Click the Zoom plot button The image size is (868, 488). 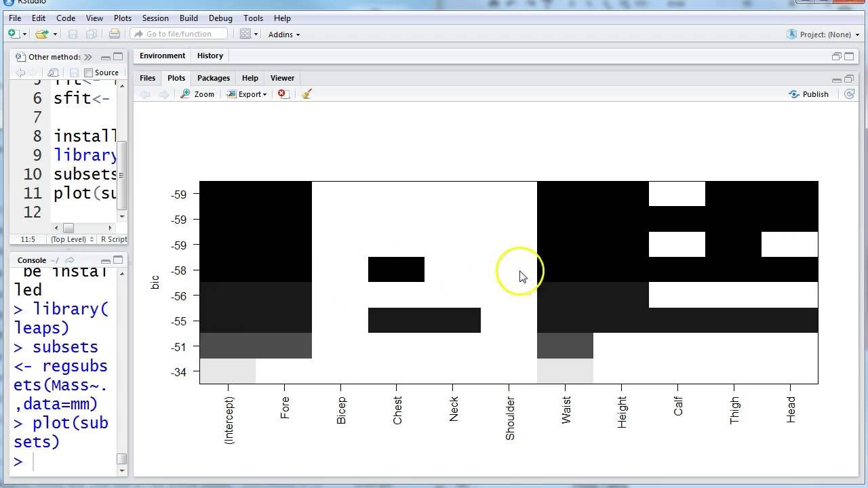[x=197, y=94]
